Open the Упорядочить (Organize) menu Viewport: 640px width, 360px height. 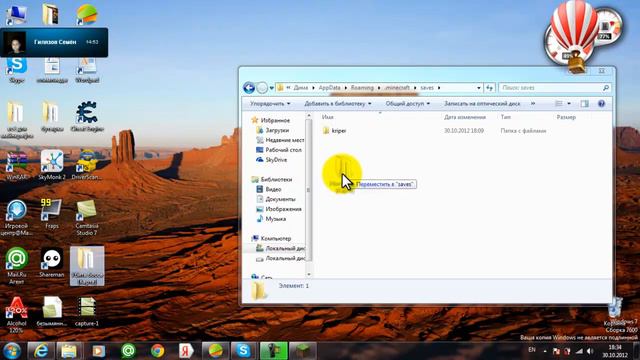point(270,104)
